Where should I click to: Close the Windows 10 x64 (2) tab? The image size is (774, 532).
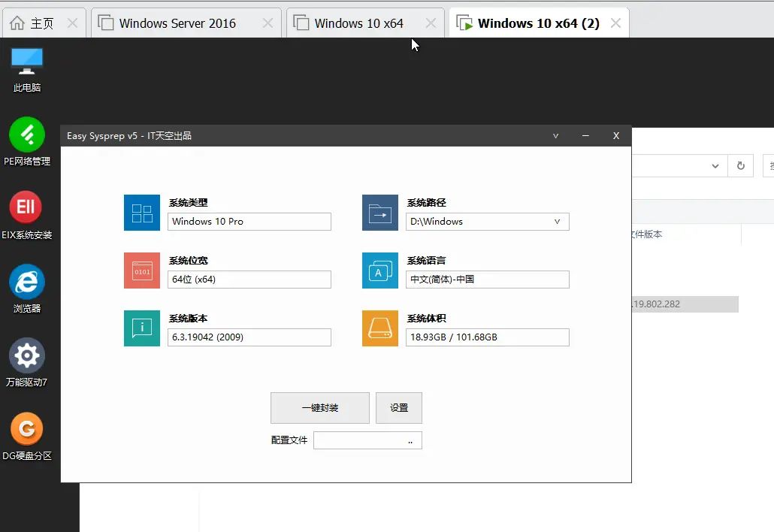[615, 23]
